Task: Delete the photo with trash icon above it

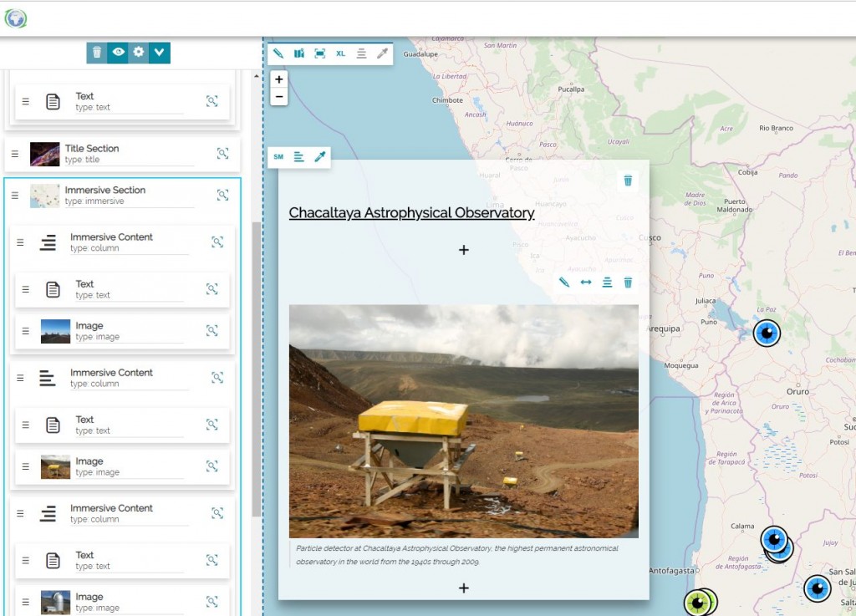Action: coord(628,282)
